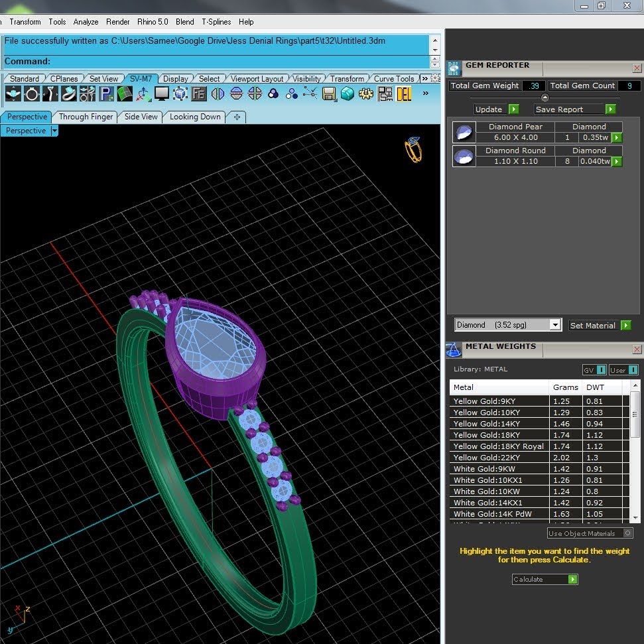Click the floppy disk save icon

coord(328,94)
